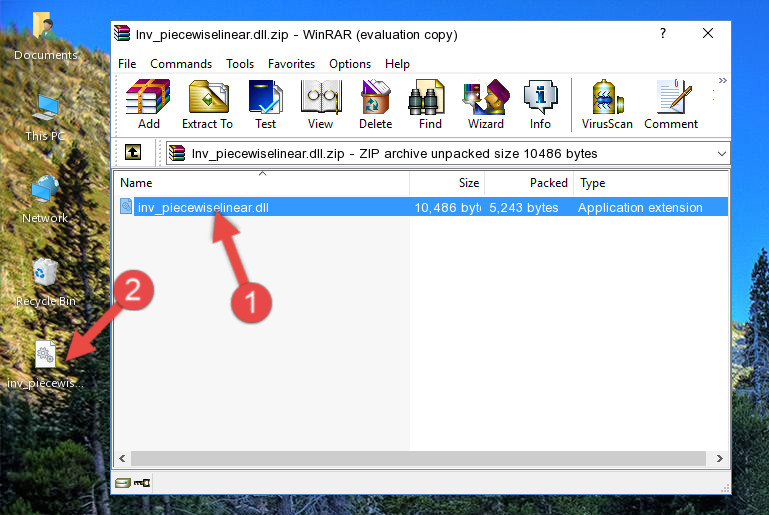The height and width of the screenshot is (515, 769).
Task: Sort by the Packed column header
Action: click(x=529, y=183)
